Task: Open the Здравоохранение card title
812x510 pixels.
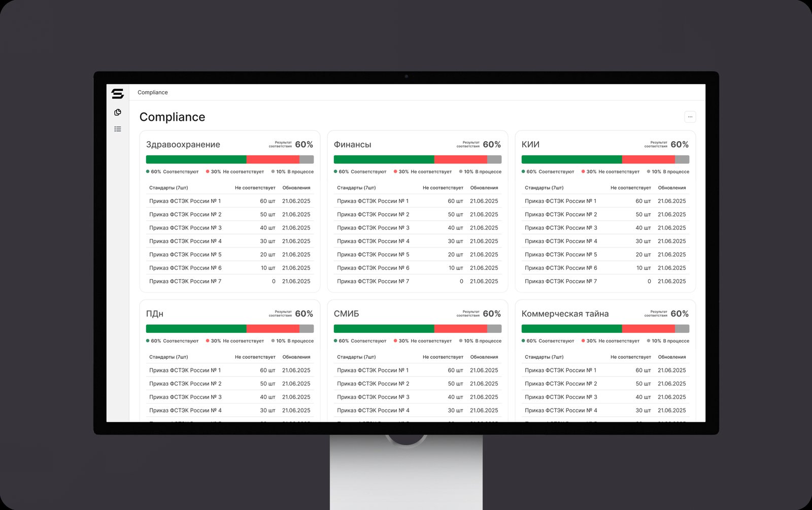Action: click(x=183, y=145)
